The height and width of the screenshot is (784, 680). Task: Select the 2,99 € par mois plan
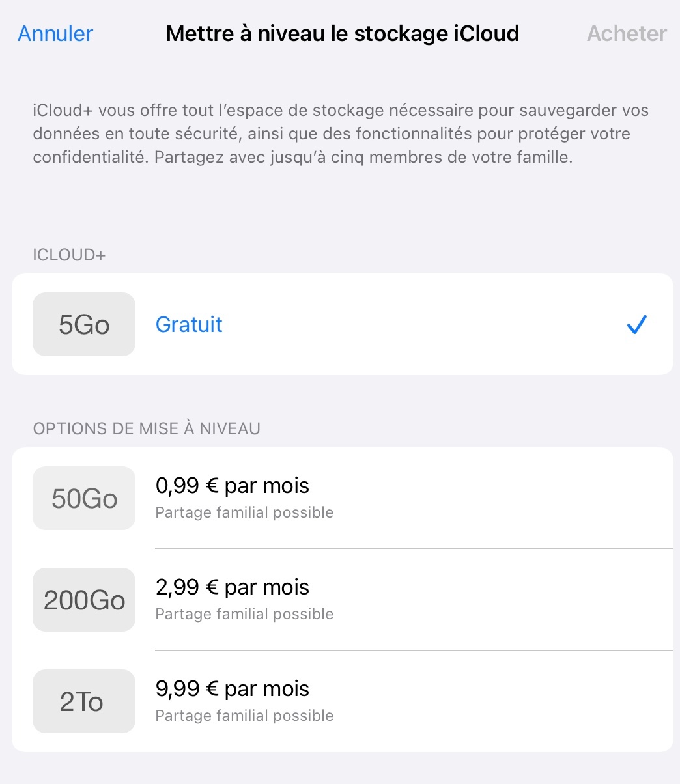click(x=233, y=587)
